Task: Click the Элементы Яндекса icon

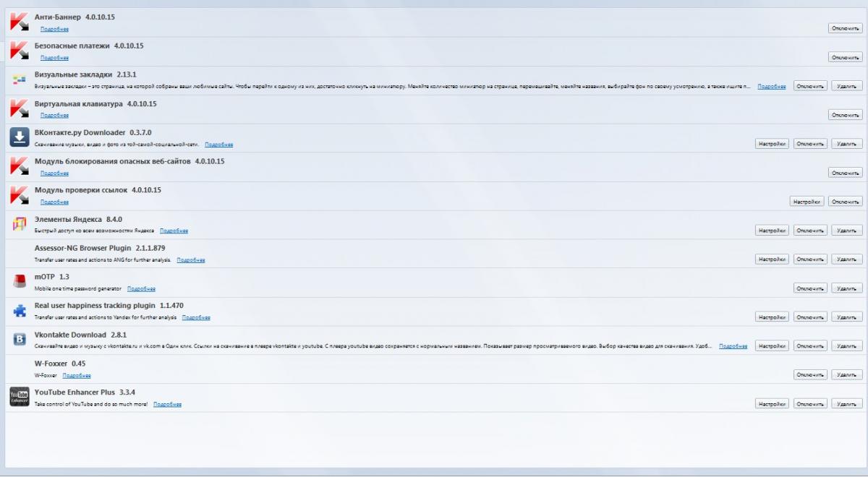Action: [x=20, y=225]
